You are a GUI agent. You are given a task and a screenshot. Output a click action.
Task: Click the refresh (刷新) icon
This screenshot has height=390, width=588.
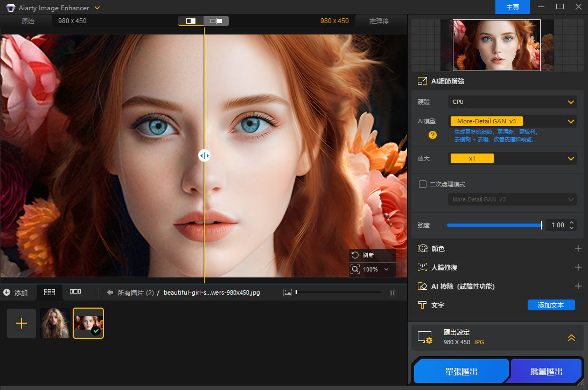pyautogui.click(x=355, y=255)
